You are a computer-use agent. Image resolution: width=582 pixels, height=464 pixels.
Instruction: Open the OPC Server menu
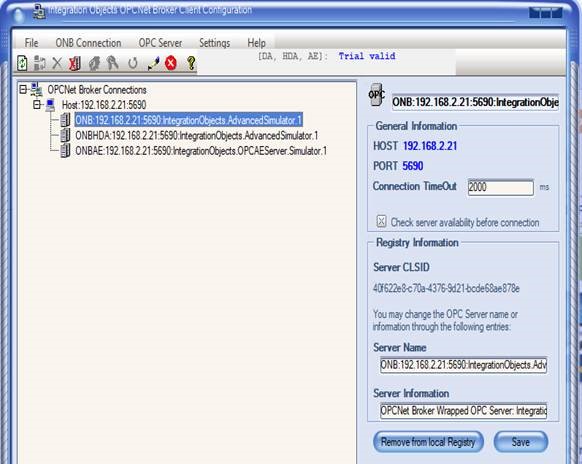point(160,43)
